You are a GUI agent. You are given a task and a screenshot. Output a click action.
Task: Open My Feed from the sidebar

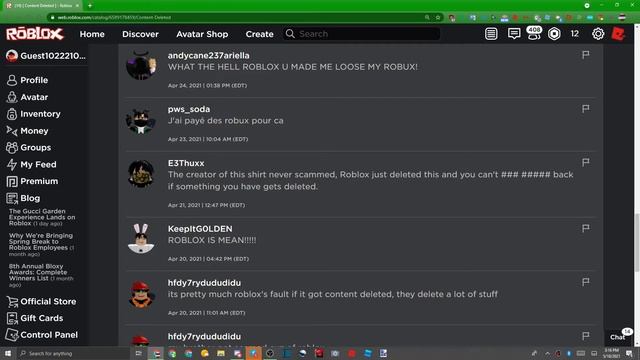[x=31, y=164]
